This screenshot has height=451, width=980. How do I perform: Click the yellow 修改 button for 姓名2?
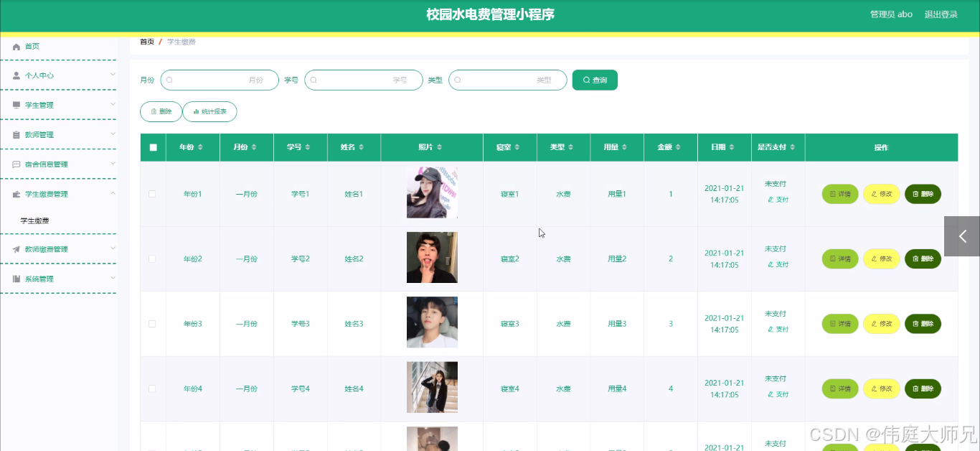(x=881, y=259)
